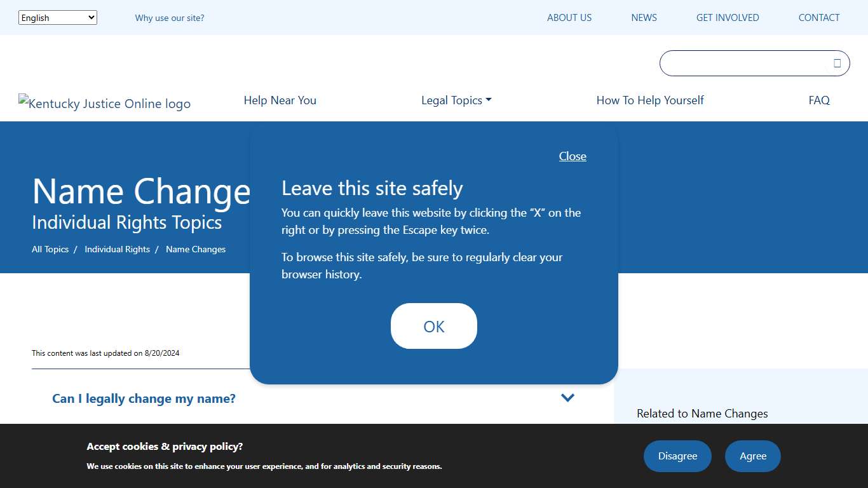Open the English language selector

tap(57, 17)
